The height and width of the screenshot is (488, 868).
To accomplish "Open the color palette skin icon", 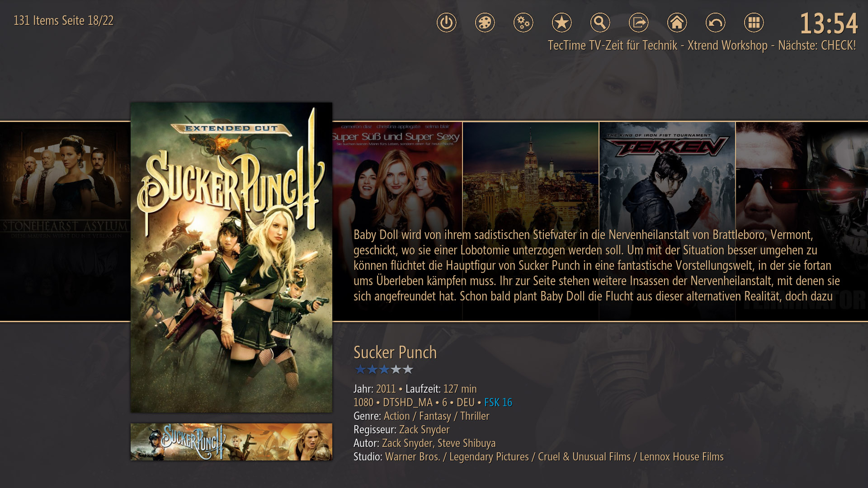I will tap(485, 23).
